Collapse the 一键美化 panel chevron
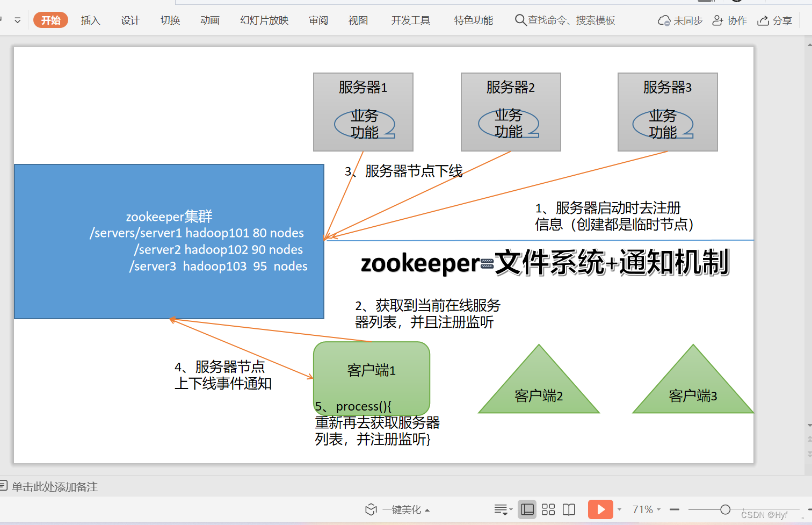The image size is (812, 525). click(x=427, y=509)
